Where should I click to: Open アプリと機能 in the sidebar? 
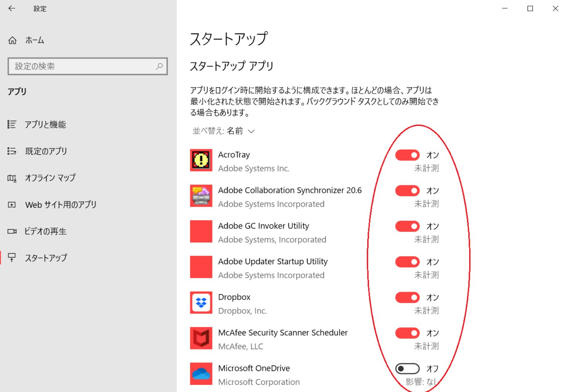pos(45,124)
